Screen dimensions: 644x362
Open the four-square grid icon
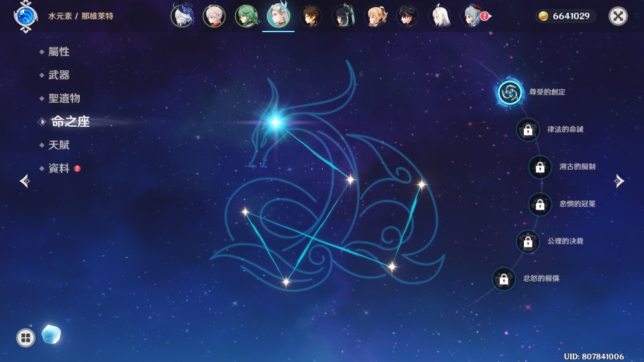(x=25, y=338)
